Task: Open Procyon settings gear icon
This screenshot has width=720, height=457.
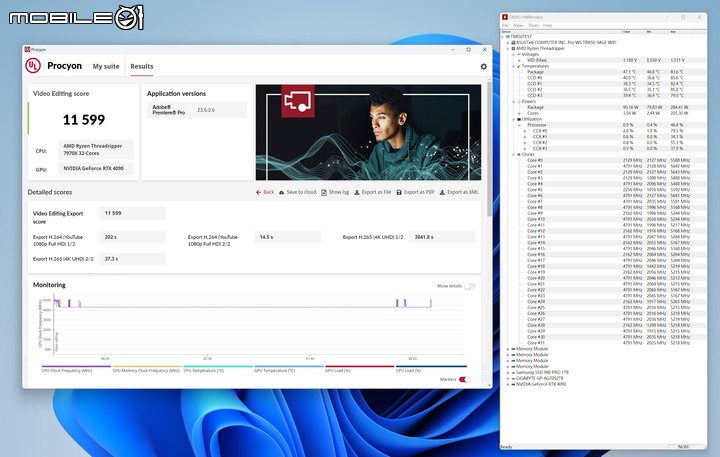Action: point(484,67)
